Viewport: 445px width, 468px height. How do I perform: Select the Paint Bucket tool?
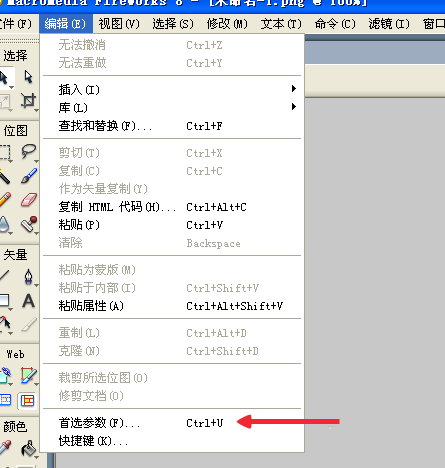(29, 448)
